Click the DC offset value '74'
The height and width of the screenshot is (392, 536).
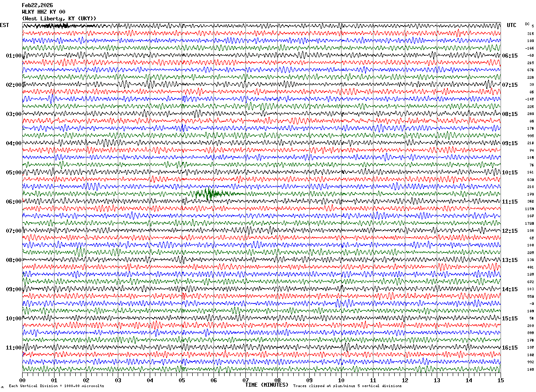[x=532, y=150]
